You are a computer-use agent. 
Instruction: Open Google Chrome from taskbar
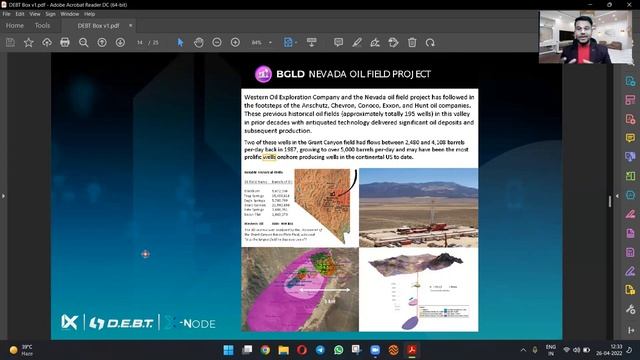[265, 350]
